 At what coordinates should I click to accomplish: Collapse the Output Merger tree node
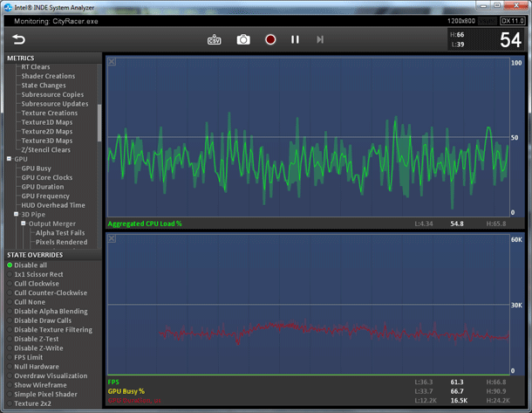coord(23,224)
